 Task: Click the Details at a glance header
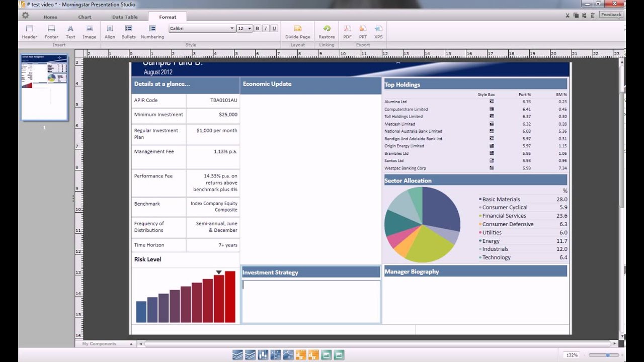click(x=186, y=85)
